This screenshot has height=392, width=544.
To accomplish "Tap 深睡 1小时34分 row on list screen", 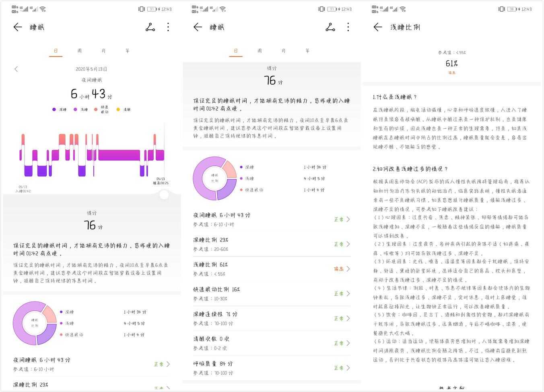I will 283,167.
